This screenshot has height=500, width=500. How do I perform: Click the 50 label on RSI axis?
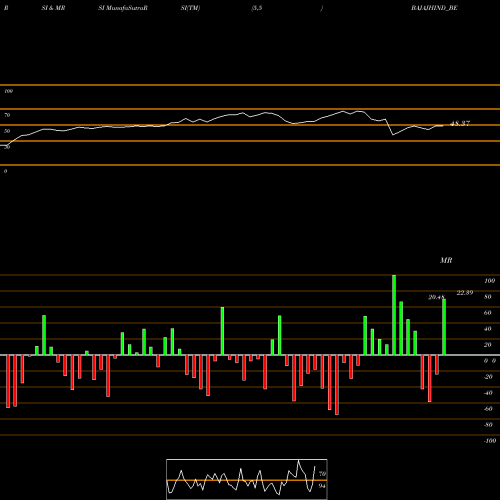pyautogui.click(x=7, y=131)
